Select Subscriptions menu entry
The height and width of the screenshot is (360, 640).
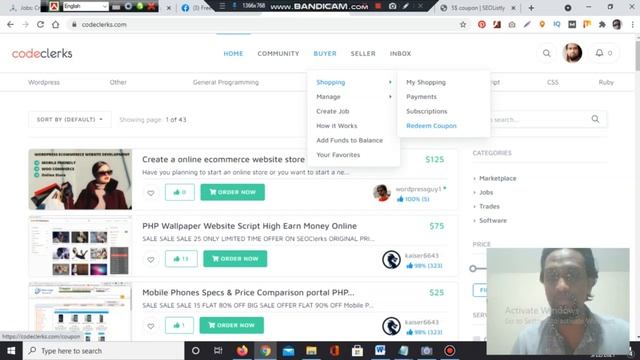pyautogui.click(x=427, y=111)
